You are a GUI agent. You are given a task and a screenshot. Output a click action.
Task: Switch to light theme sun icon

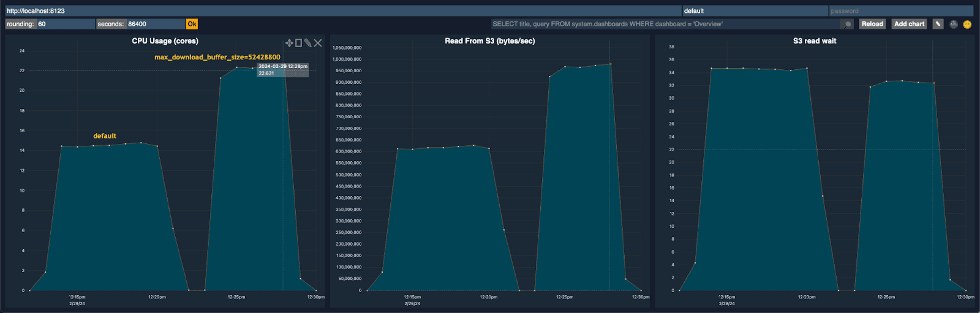(967, 25)
